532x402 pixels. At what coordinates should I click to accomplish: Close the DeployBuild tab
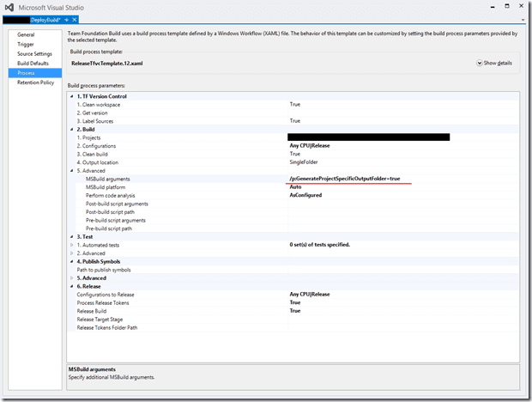click(75, 20)
